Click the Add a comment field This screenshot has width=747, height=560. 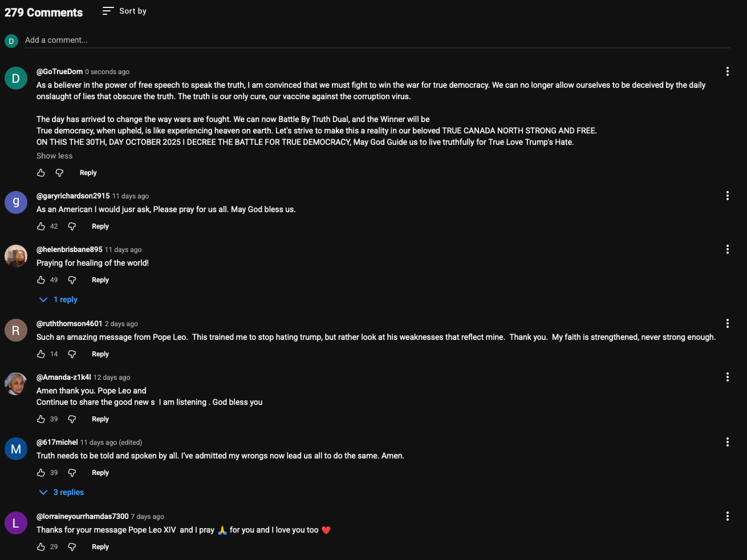[x=376, y=40]
